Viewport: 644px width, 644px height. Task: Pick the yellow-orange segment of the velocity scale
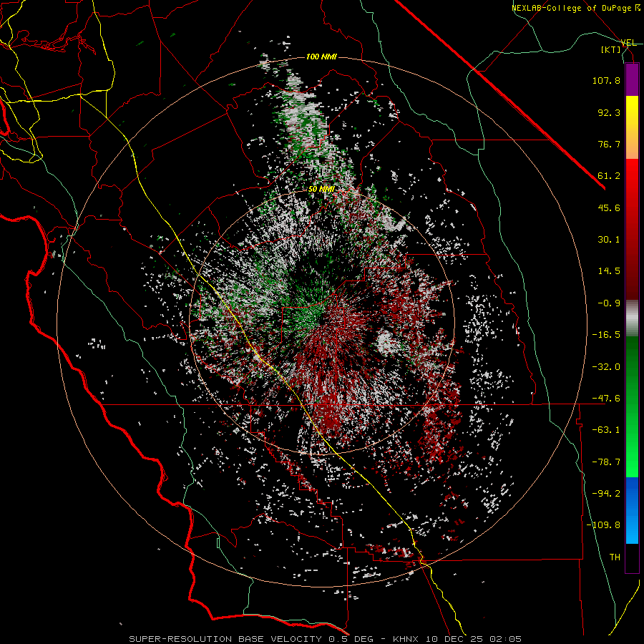point(632,128)
